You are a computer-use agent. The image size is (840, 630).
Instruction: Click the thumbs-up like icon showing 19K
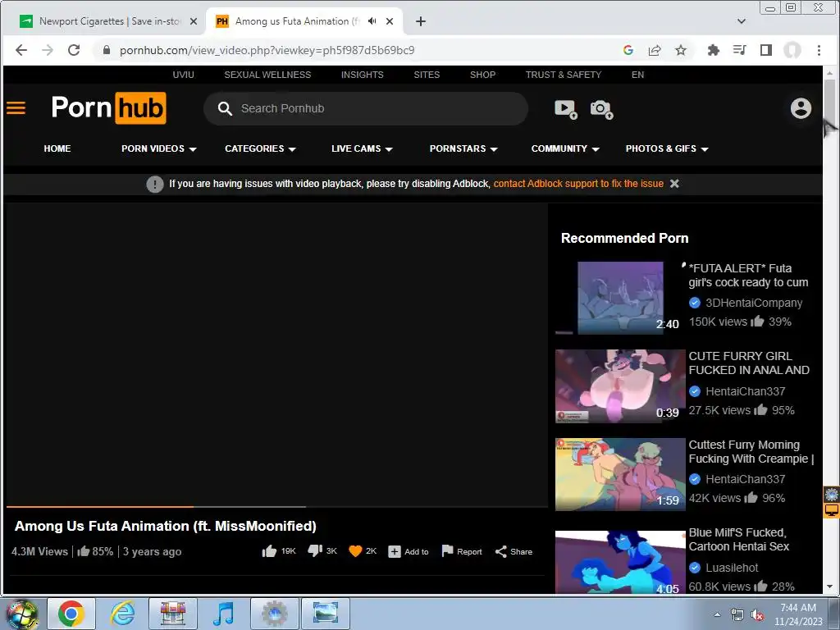point(269,551)
